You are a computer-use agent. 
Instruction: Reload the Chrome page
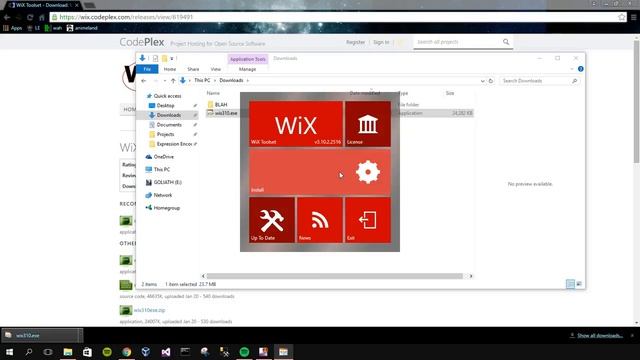[30, 17]
